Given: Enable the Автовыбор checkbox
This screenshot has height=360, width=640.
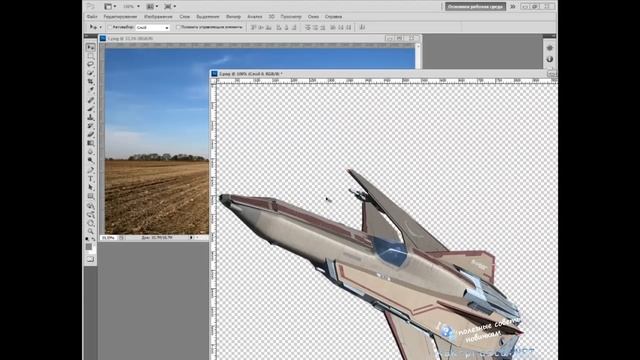Looking at the screenshot, I should point(110,27).
